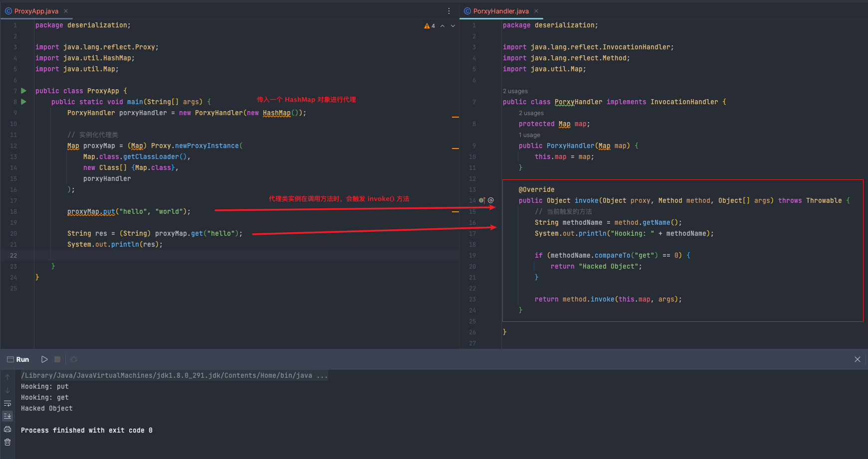Screen dimensions: 868x459
Task: Rerun the program in the Run panel
Action: 44,359
